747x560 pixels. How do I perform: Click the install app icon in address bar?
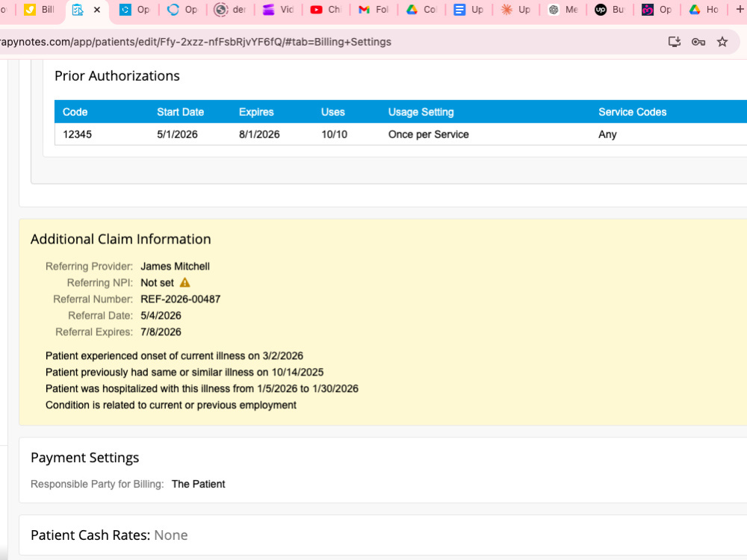(674, 42)
